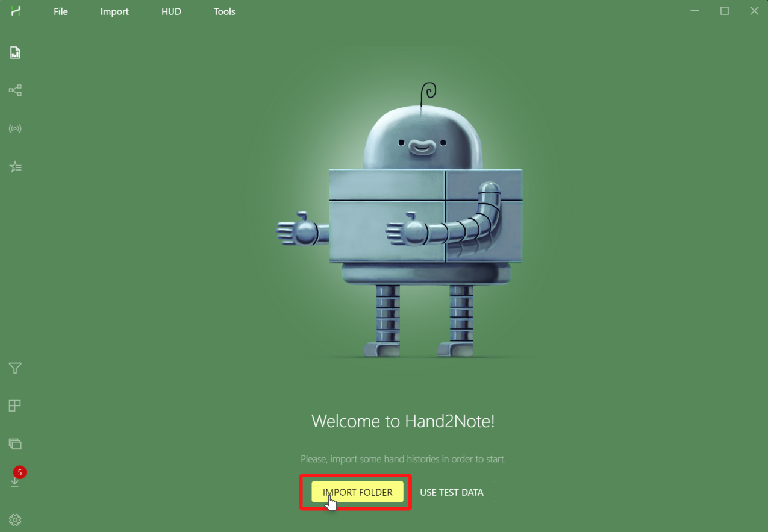
Task: Open the layout grid sidebar icon
Action: 15,405
